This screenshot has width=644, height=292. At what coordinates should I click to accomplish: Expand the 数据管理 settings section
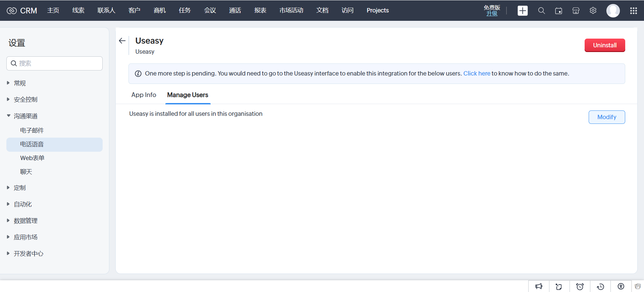pos(8,221)
